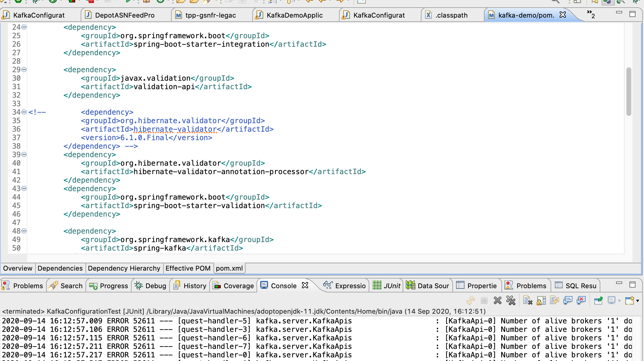
Task: Select pom.xml source page tab
Action: tap(229, 268)
